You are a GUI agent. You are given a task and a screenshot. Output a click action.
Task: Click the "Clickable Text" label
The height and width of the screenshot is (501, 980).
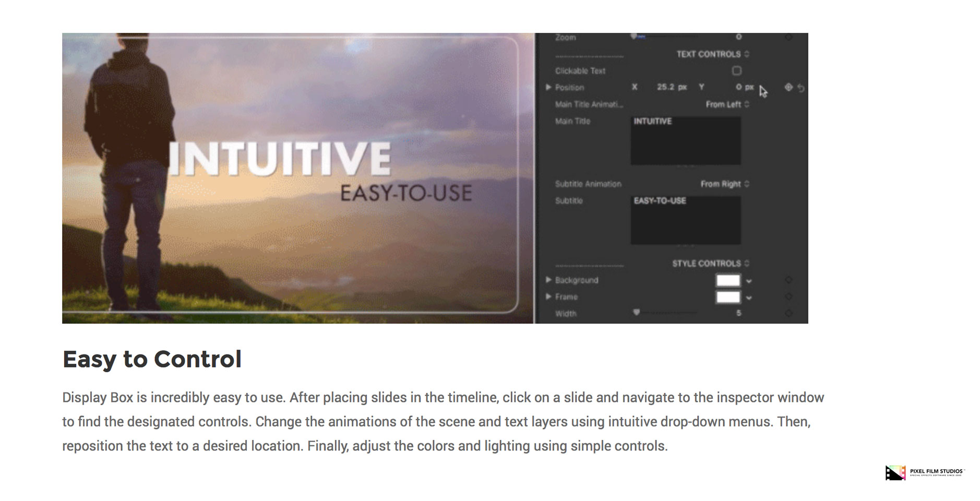tap(580, 71)
